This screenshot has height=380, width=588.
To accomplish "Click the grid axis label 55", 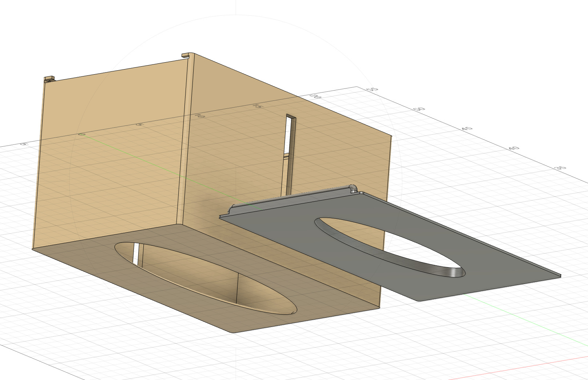I will [373, 90].
